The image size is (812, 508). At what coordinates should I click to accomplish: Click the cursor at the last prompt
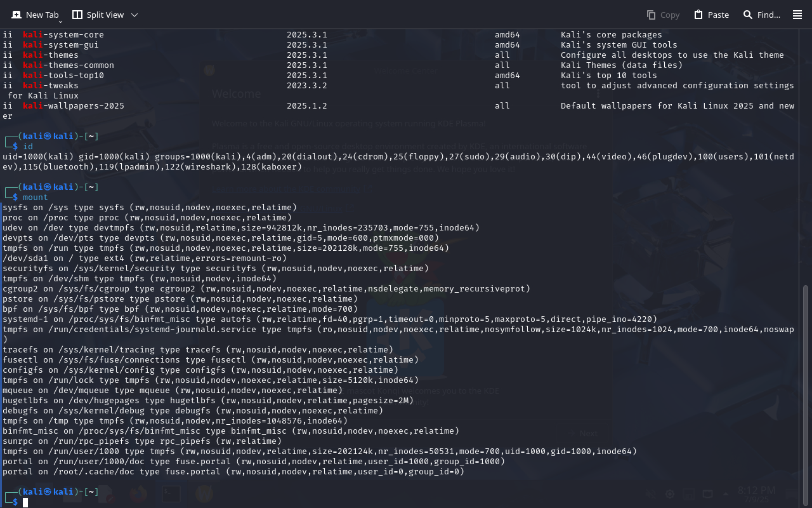[x=25, y=502]
